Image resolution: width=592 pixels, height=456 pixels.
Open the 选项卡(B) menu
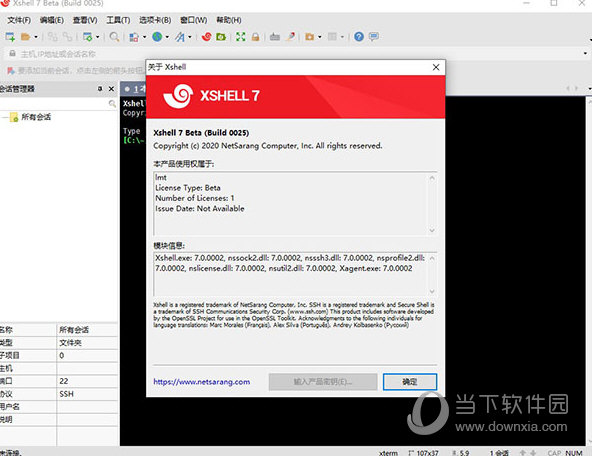pyautogui.click(x=155, y=20)
